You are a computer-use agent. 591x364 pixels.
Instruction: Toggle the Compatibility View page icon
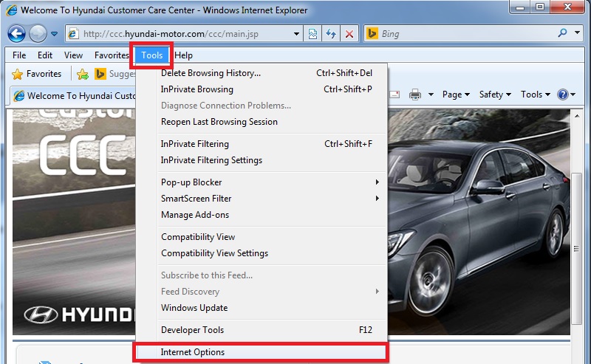[x=312, y=34]
